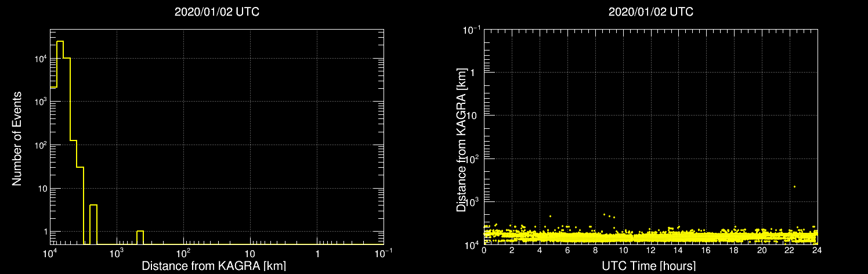The height and width of the screenshot is (274, 868).
Task: Click the 0 hour tick on time axis
Action: (x=484, y=250)
